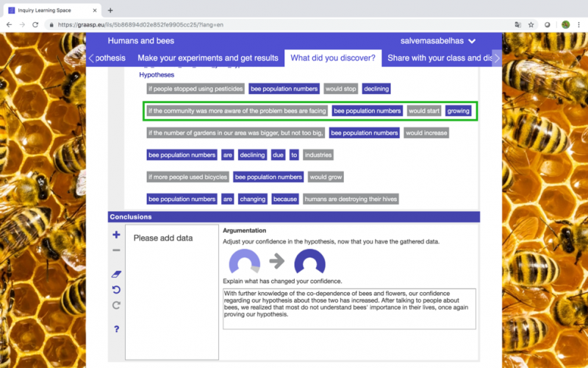Image resolution: width=588 pixels, height=368 pixels.
Task: Reload the page in the browser
Action: tap(35, 25)
